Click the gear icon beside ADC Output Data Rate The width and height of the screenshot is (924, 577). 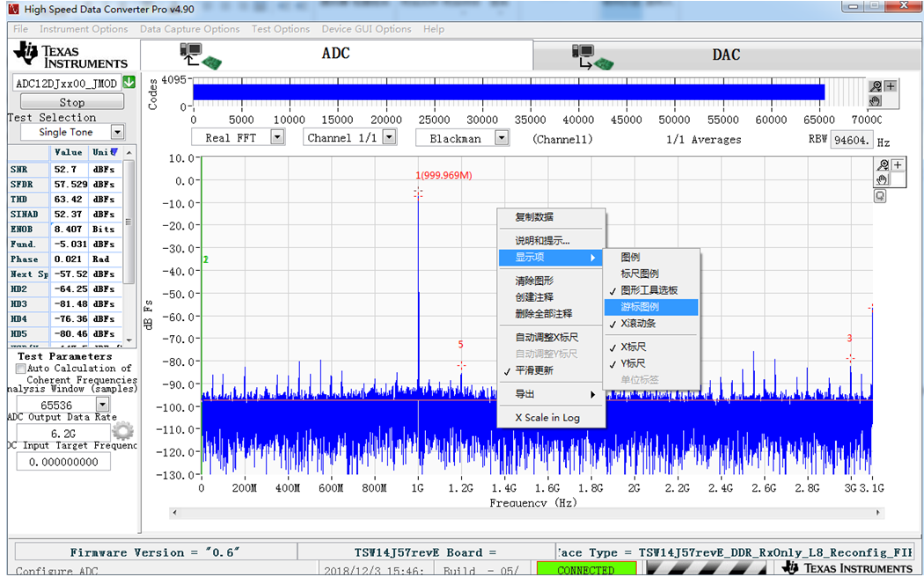click(122, 431)
